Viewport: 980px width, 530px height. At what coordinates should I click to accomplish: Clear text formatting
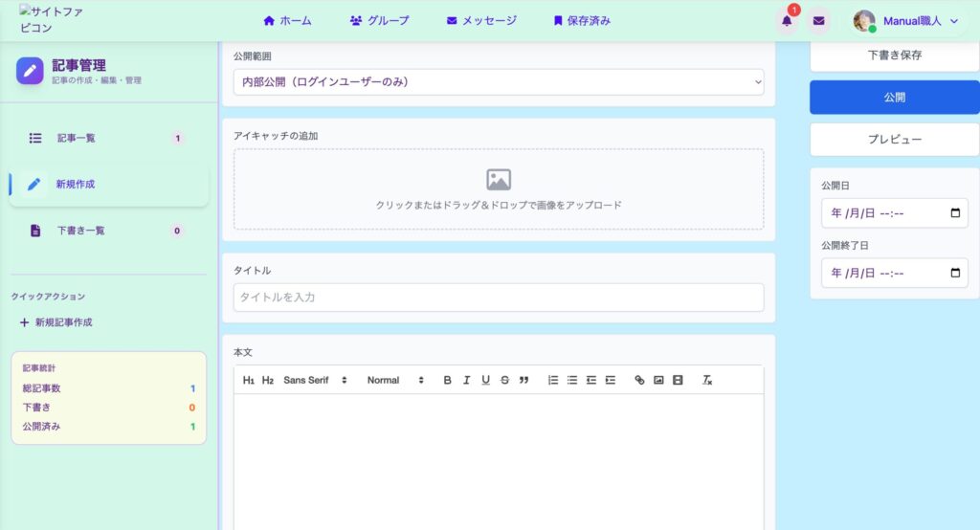(x=707, y=380)
